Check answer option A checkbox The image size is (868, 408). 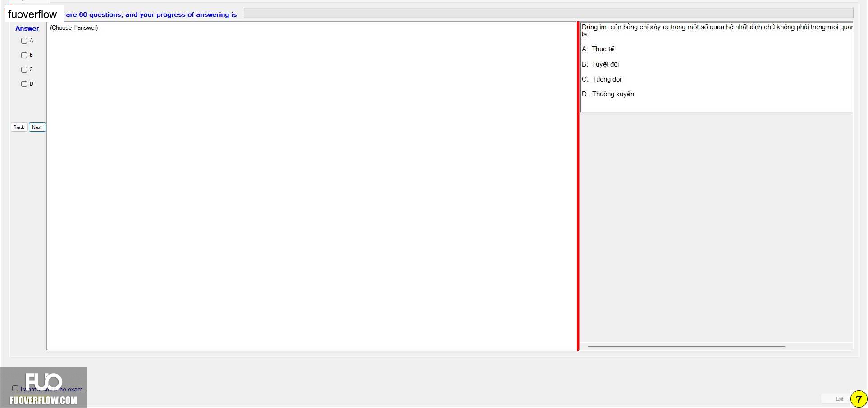click(24, 41)
